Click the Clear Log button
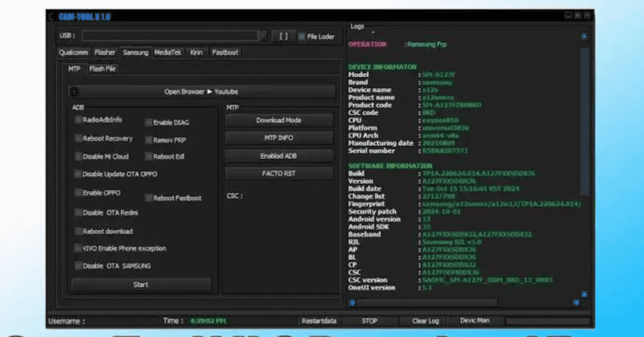The height and width of the screenshot is (337, 644). [426, 321]
